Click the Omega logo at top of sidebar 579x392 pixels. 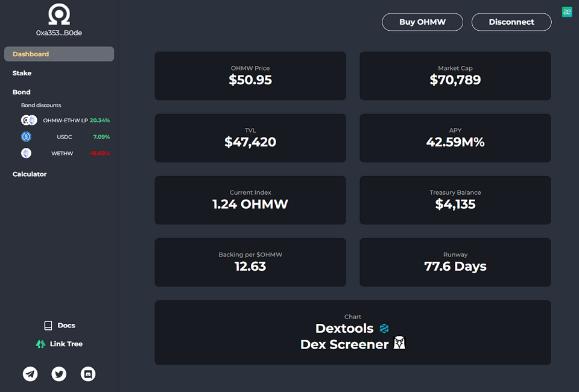[59, 14]
